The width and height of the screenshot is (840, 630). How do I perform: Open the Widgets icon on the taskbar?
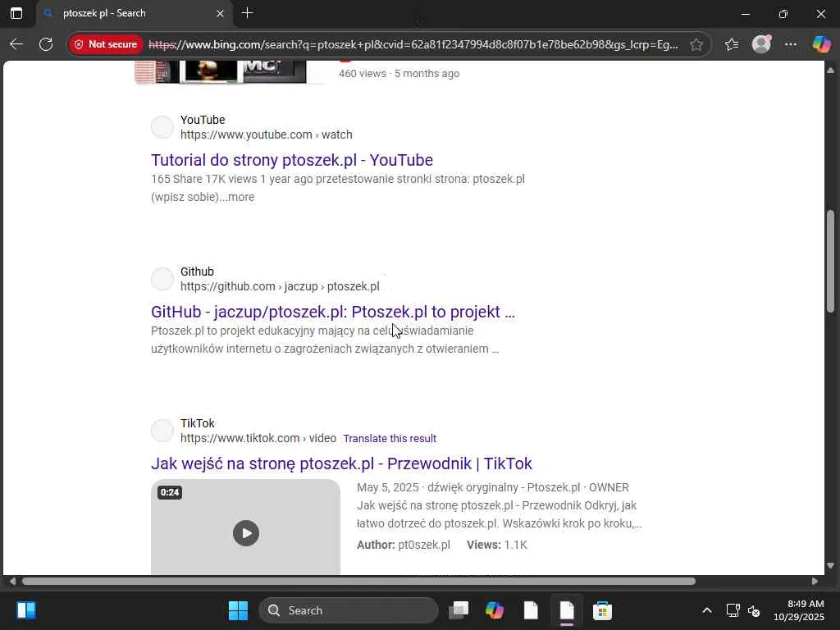[x=25, y=610]
